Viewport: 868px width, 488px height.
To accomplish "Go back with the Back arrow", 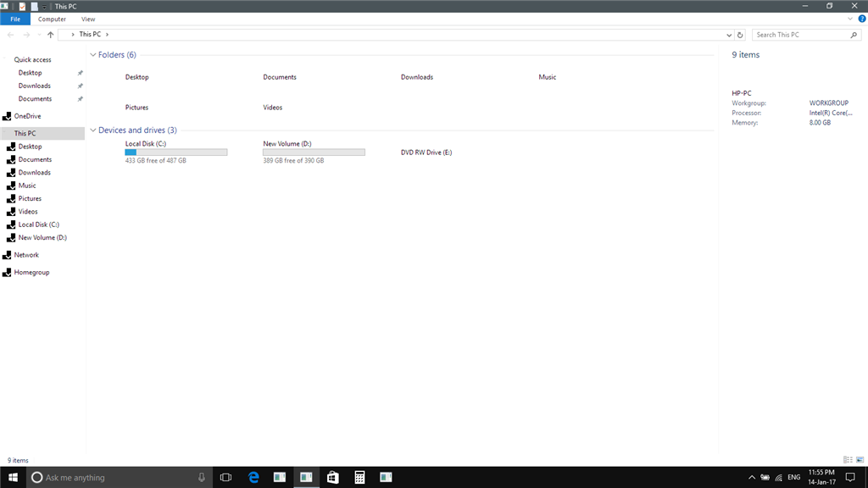I will click(x=10, y=34).
